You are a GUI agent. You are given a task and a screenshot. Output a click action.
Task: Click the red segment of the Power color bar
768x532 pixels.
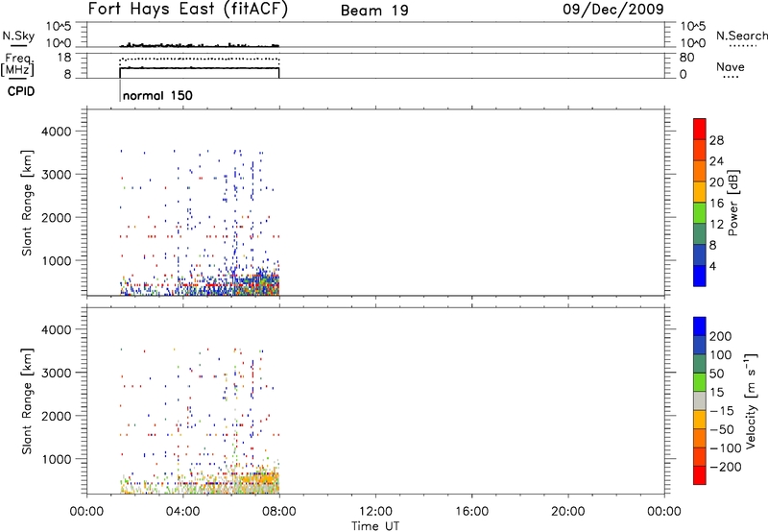pos(700,130)
